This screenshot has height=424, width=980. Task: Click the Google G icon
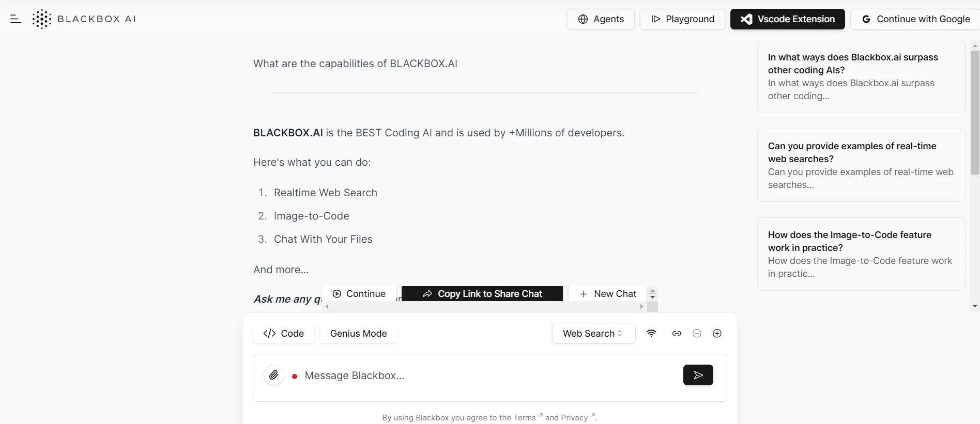[866, 19]
